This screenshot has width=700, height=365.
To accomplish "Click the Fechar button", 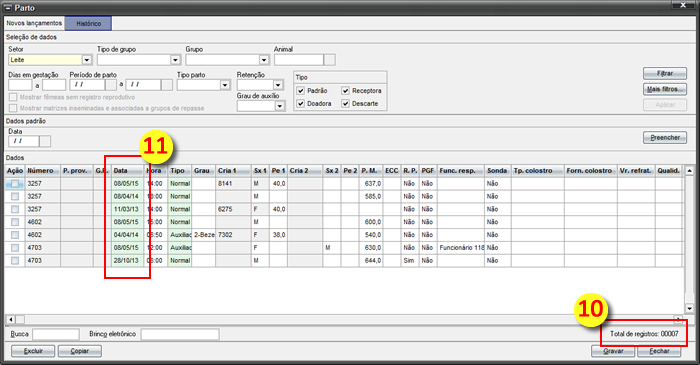I will point(659,351).
